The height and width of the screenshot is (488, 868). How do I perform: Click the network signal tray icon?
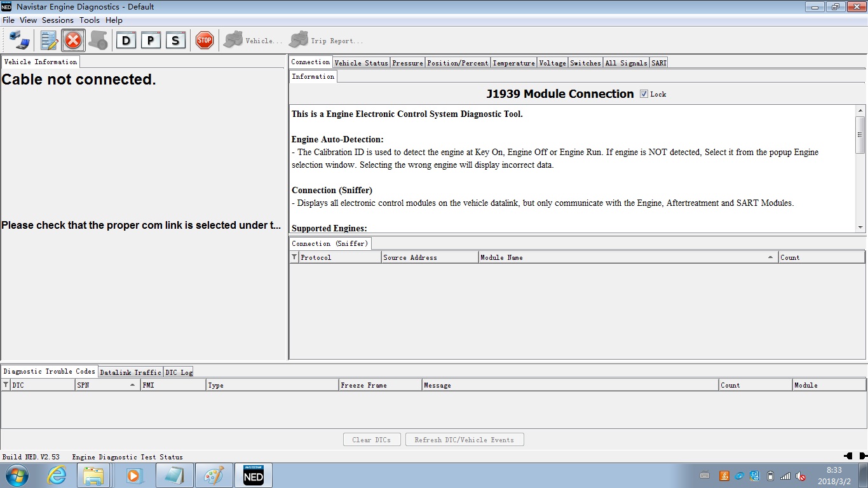(785, 476)
